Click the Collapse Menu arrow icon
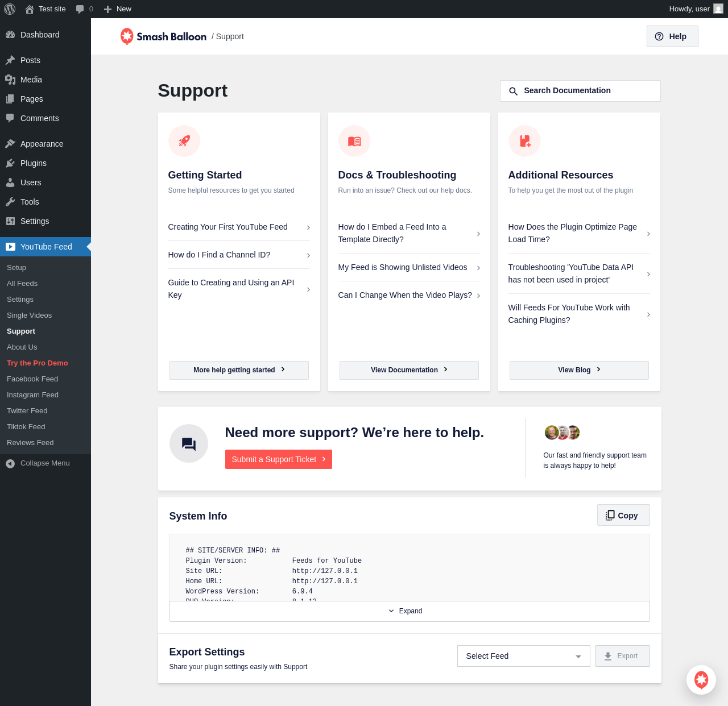 (10, 464)
